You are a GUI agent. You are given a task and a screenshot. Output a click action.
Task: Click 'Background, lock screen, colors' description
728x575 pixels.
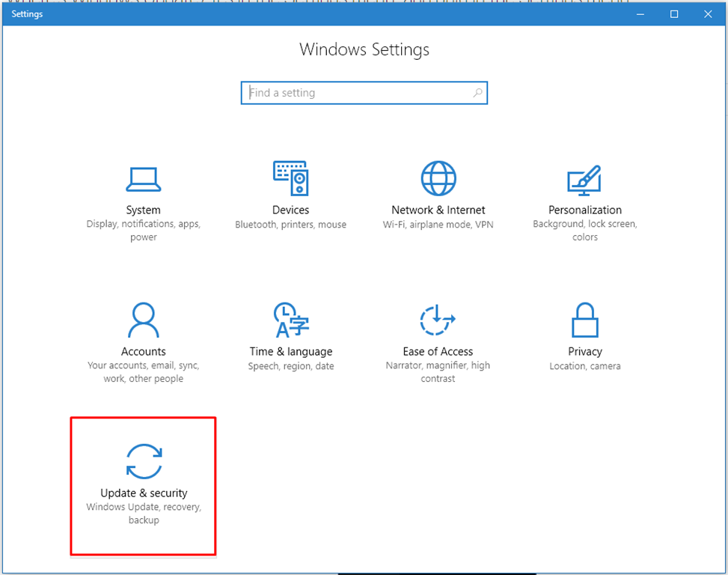click(585, 231)
